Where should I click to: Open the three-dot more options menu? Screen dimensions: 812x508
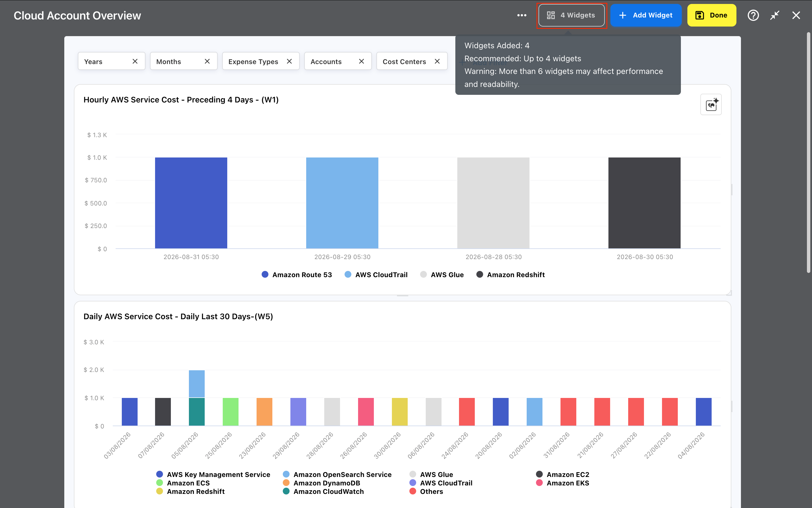tap(522, 15)
